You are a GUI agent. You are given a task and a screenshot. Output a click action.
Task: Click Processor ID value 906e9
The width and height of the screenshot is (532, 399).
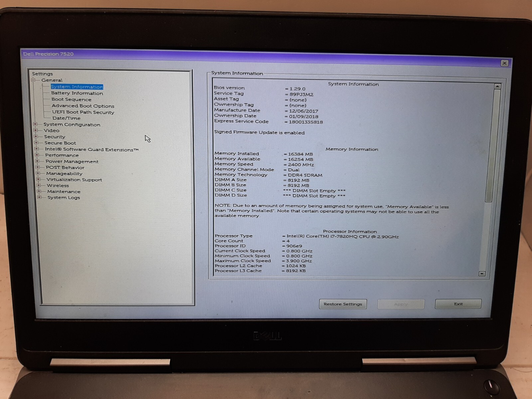coord(294,246)
